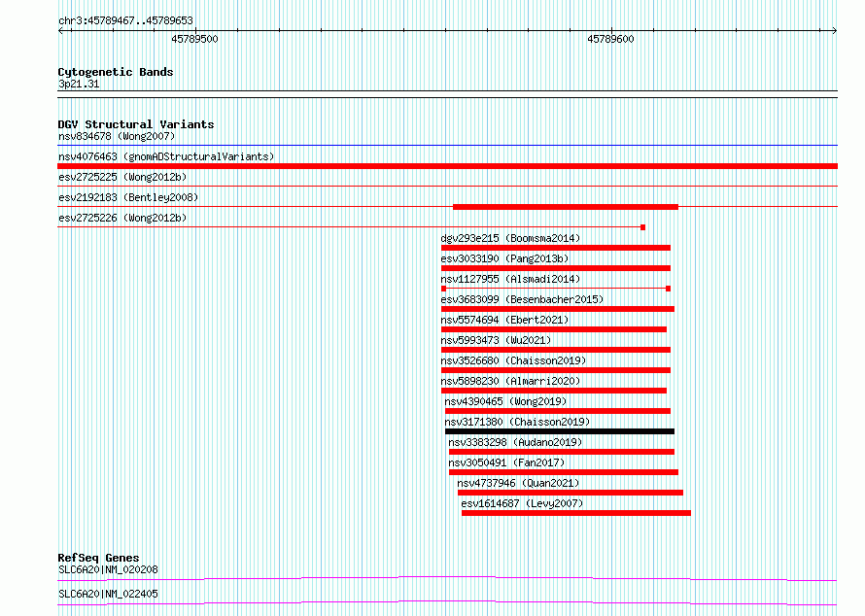Click the red bar under esv3033190
Screen dimensions: 865x616
point(556,268)
